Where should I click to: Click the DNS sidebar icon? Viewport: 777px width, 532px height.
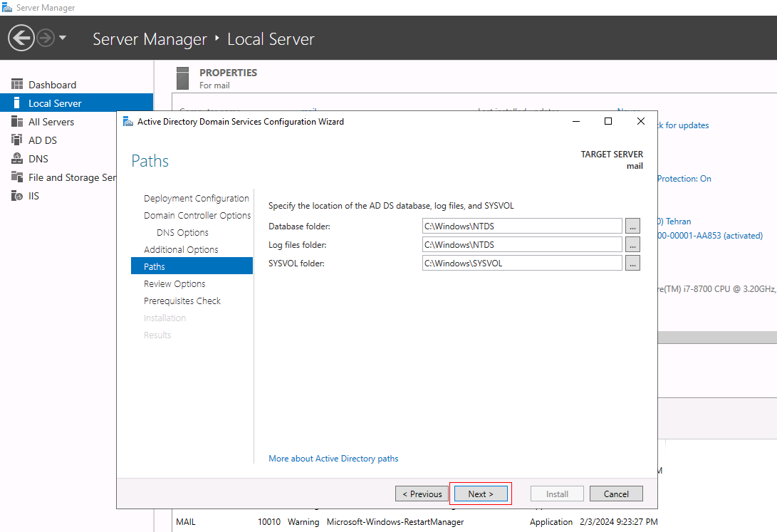click(17, 159)
